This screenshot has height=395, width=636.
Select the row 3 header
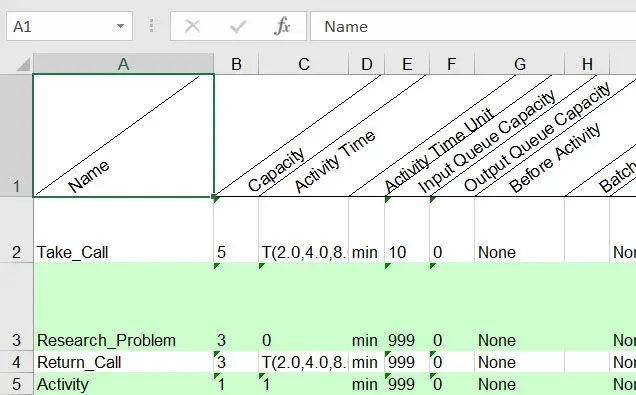coord(16,307)
